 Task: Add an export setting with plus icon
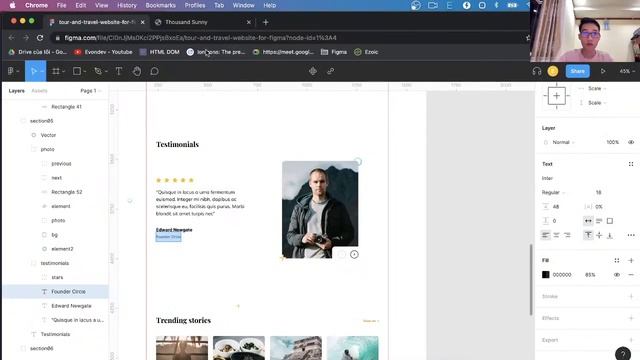point(631,340)
